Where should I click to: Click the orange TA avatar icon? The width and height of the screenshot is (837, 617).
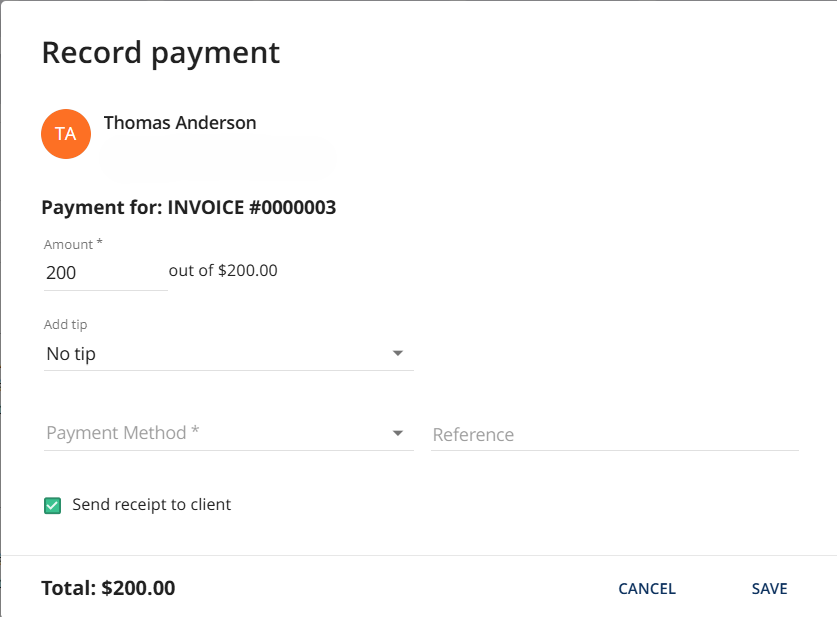pos(66,134)
